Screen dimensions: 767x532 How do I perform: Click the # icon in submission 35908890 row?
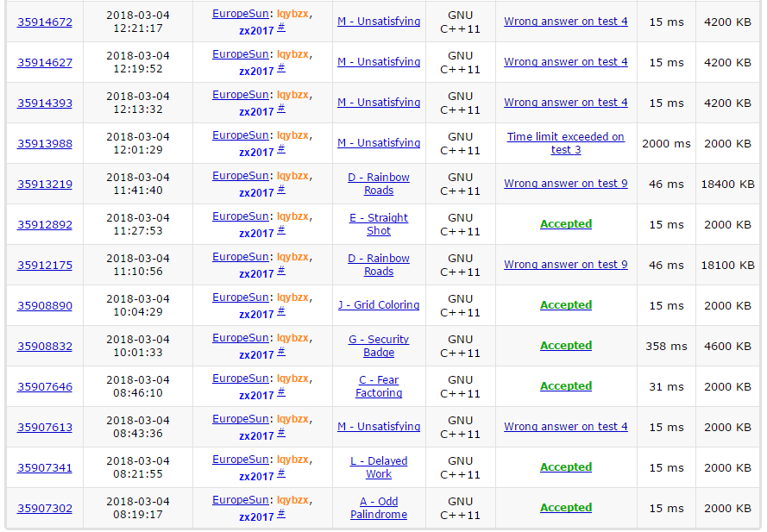(x=281, y=312)
